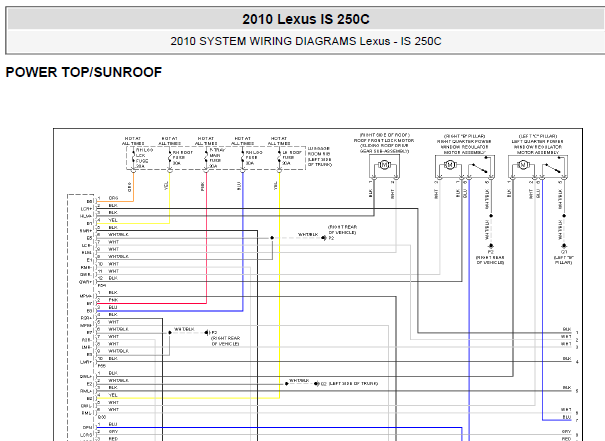The image size is (605, 441).
Task: Click the '(LEFT SIDE OF TRUNK)' text beside Q2
Action: [353, 384]
